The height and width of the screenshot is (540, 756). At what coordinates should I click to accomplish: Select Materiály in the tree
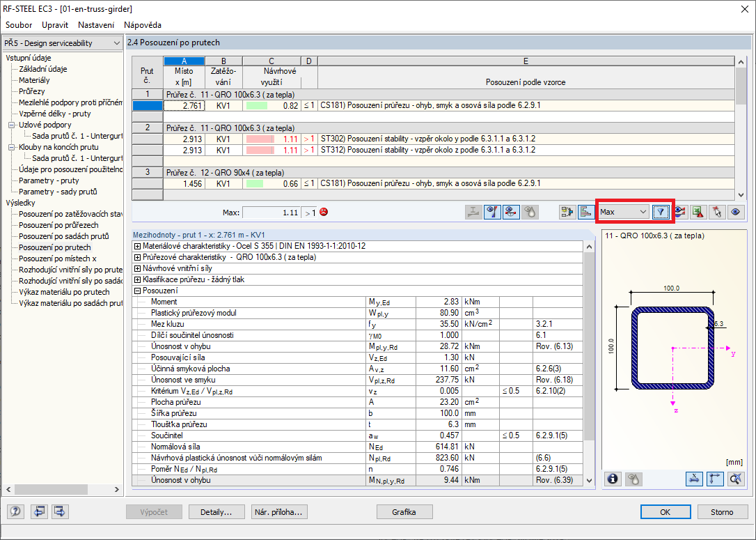[x=34, y=80]
